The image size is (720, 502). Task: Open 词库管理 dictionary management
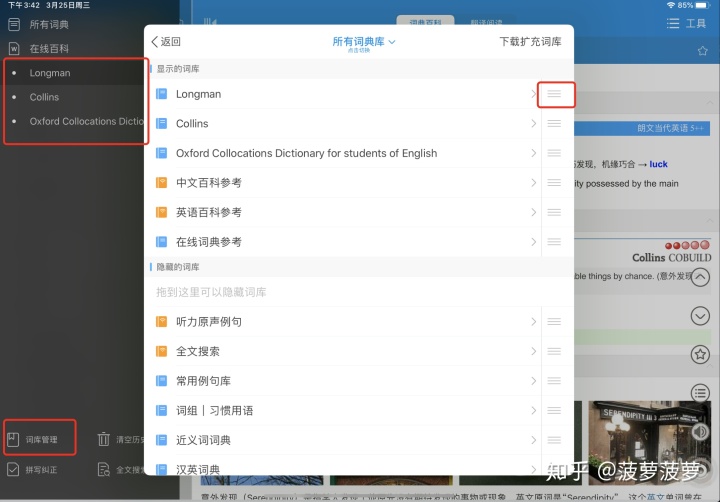pyautogui.click(x=33, y=440)
